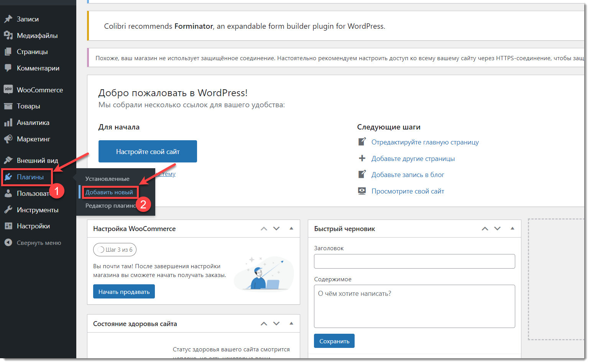The image size is (590, 364).
Task: Open the Инструменты menu
Action: (x=38, y=210)
